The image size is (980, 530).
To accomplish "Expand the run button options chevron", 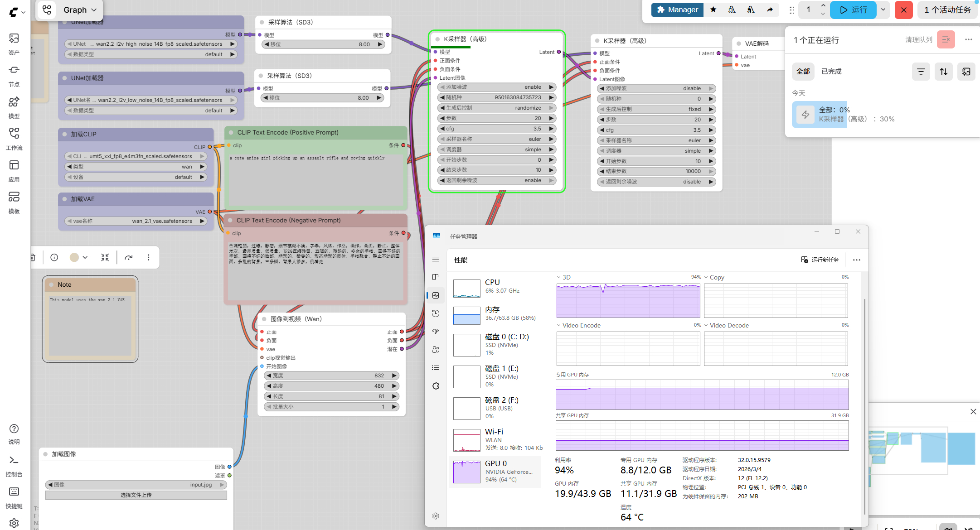I will [883, 10].
